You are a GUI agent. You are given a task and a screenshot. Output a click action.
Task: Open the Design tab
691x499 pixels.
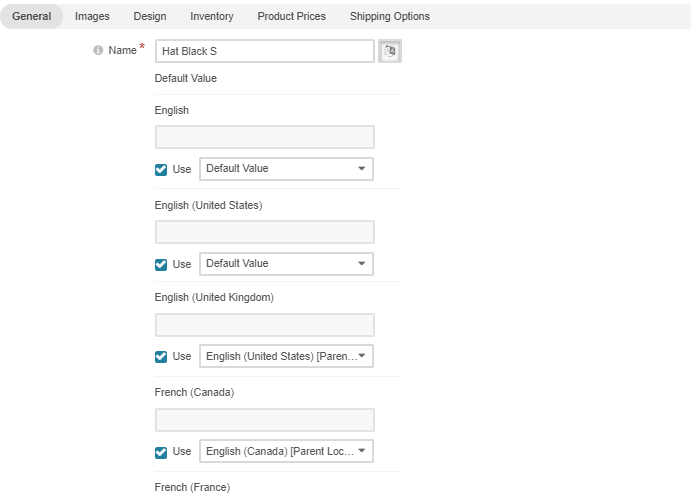pos(150,16)
